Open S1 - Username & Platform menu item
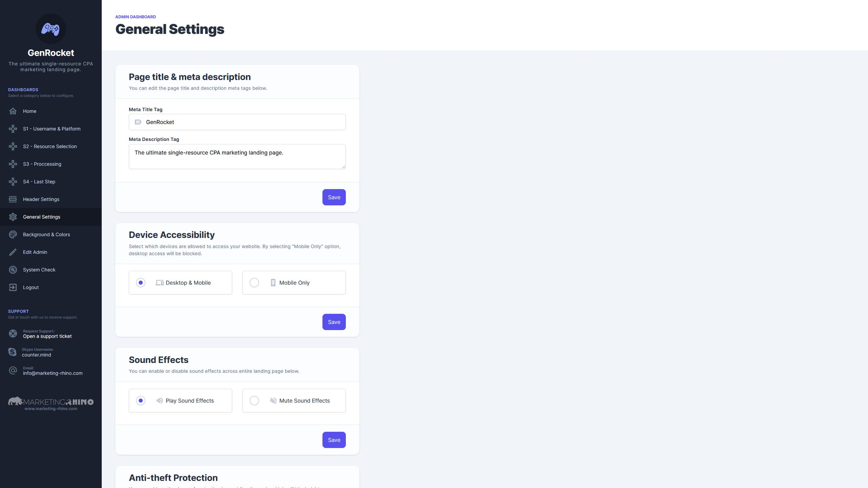Screen dimensions: 868x488 51,129
